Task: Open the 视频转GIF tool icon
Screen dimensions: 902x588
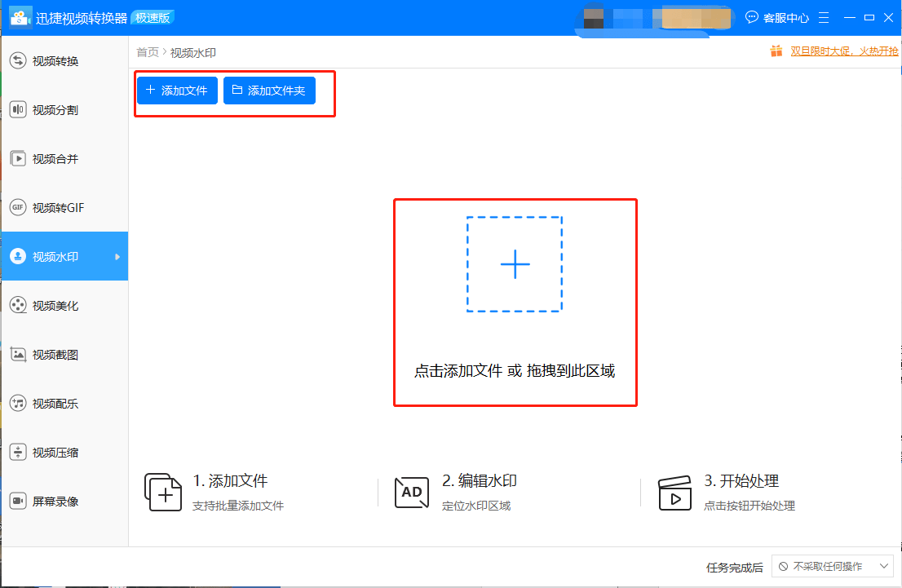Action: point(18,208)
